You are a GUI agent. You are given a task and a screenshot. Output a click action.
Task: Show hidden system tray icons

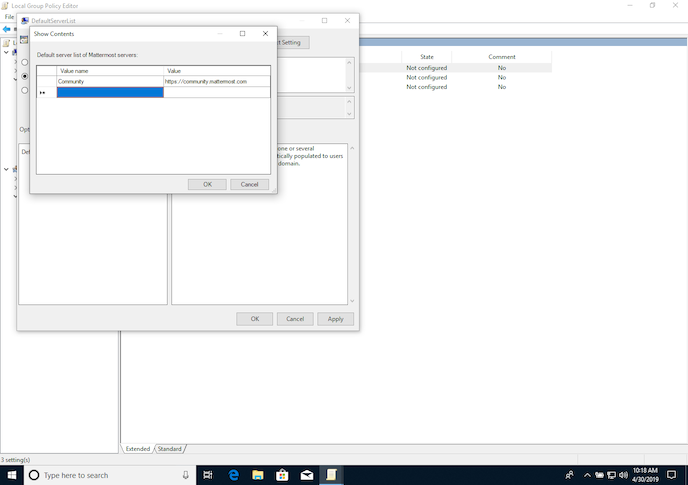coord(586,474)
